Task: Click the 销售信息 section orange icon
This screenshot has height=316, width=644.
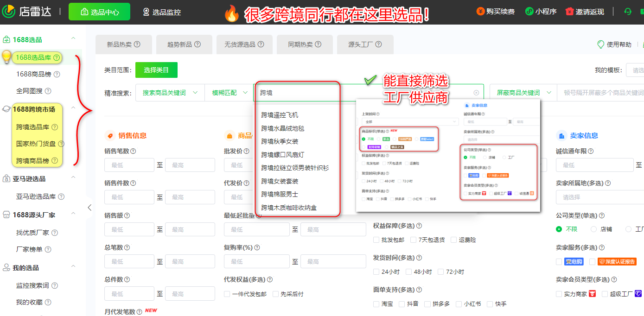Action: 110,136
